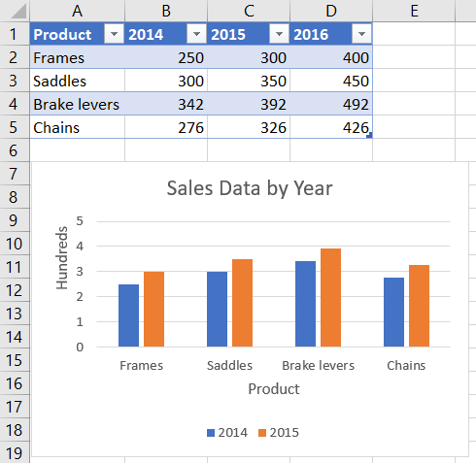
Task: Click the 2015 header cell text
Action: [x=228, y=34]
